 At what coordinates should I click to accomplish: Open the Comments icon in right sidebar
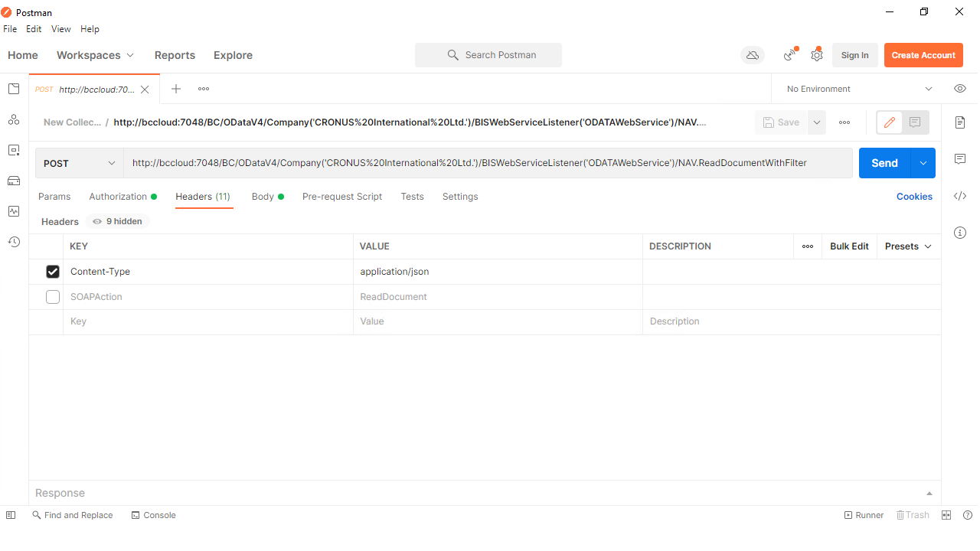pos(960,158)
